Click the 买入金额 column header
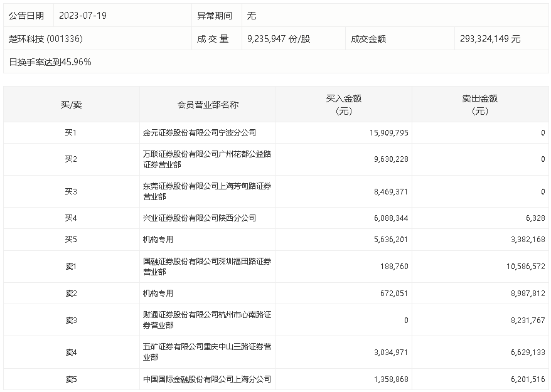This screenshot has width=551, height=392. [x=343, y=105]
